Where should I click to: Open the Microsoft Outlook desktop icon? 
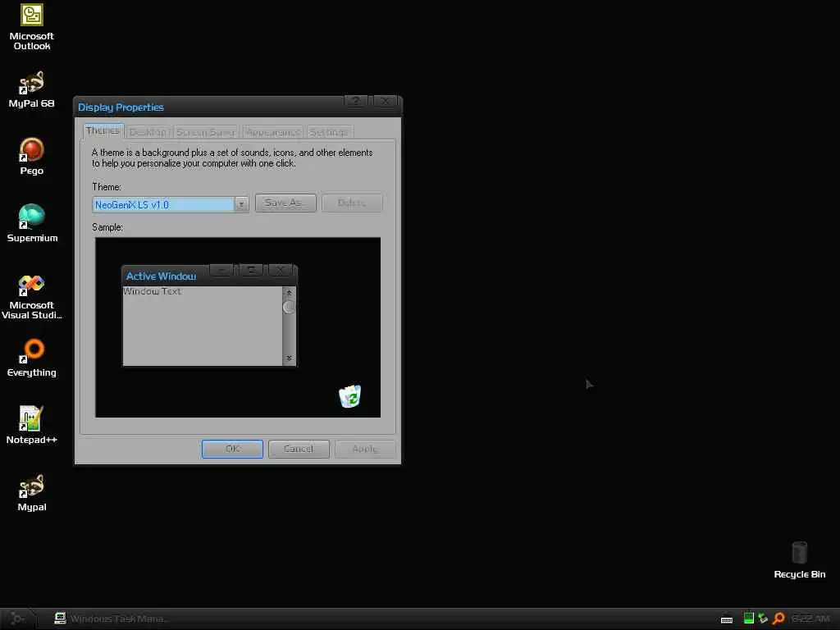(x=32, y=27)
